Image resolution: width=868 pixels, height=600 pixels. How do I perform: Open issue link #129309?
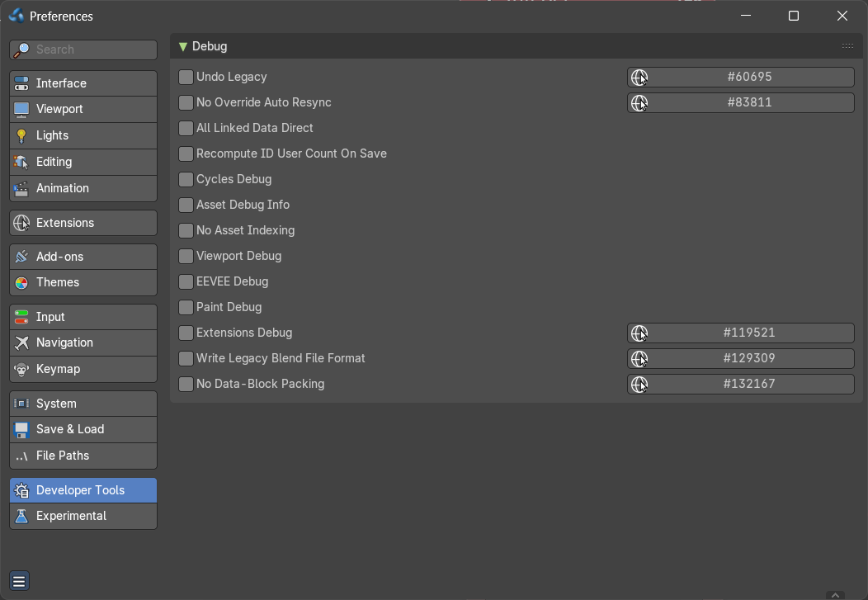click(741, 358)
